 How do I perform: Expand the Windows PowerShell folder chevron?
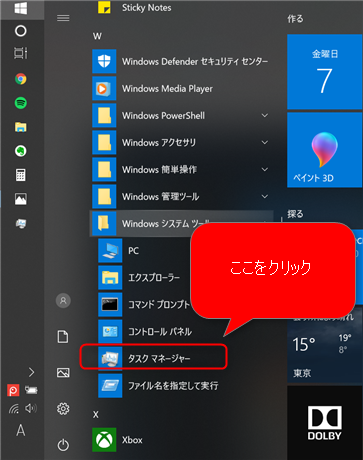point(265,115)
